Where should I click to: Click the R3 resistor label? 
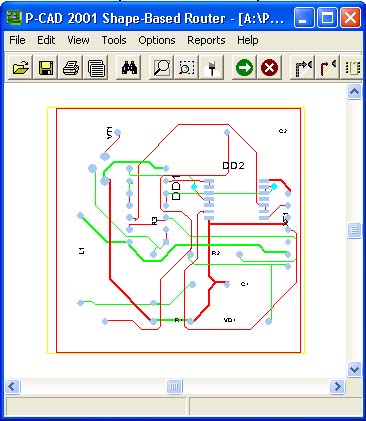coord(154,221)
